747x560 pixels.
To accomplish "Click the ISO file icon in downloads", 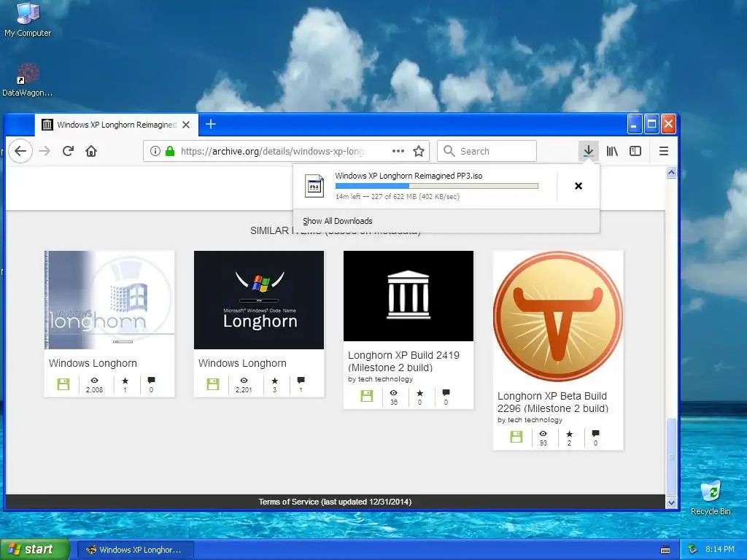I will [x=314, y=186].
